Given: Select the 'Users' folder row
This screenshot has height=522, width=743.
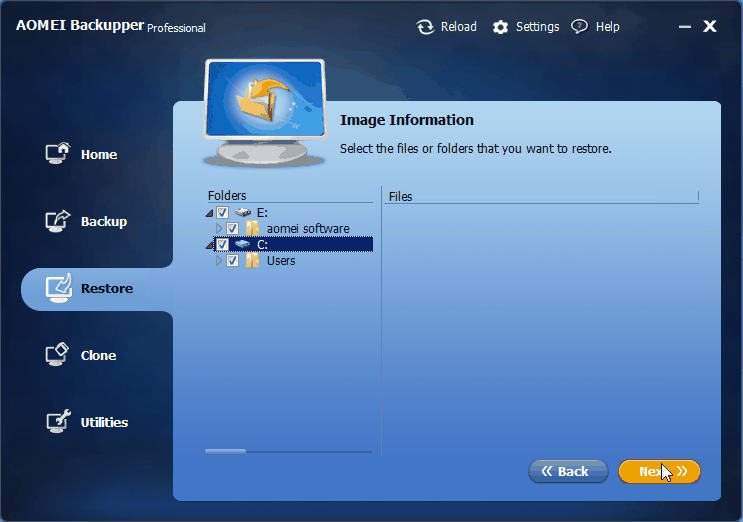Looking at the screenshot, I should pyautogui.click(x=281, y=261).
